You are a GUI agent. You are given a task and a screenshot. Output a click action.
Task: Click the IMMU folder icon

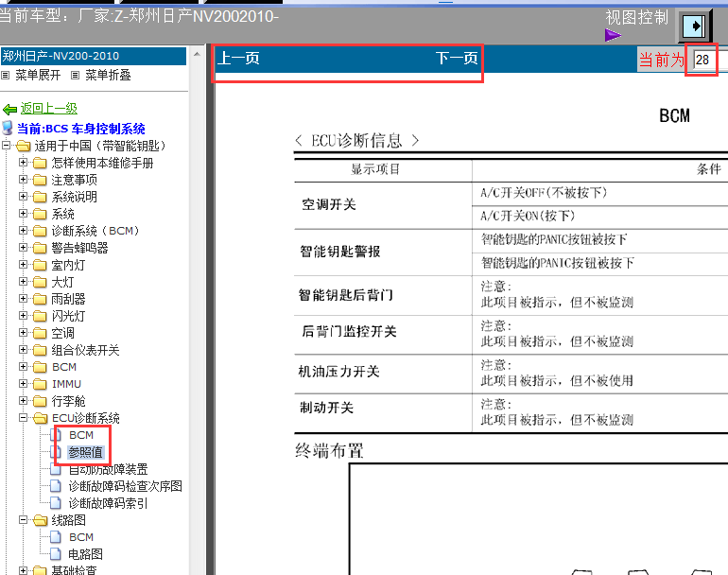point(40,384)
